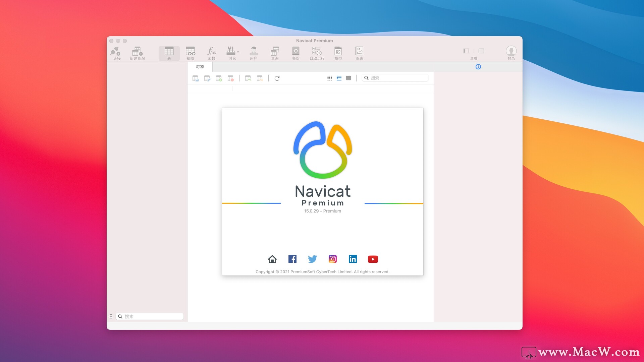The width and height of the screenshot is (644, 362).
Task: Click the Login (登录) avatar icon
Action: click(x=511, y=51)
